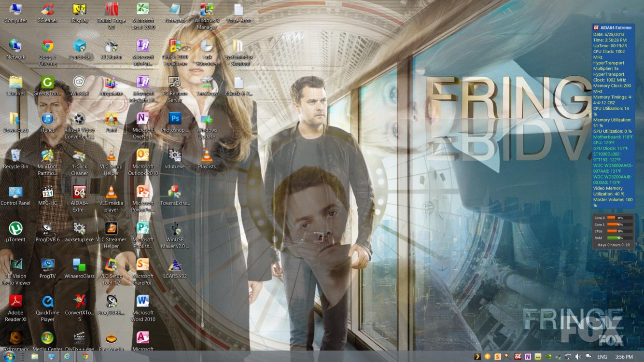The width and height of the screenshot is (644, 362).
Task: Click the 3:56 PM taskbar clock
Action: [x=624, y=357]
